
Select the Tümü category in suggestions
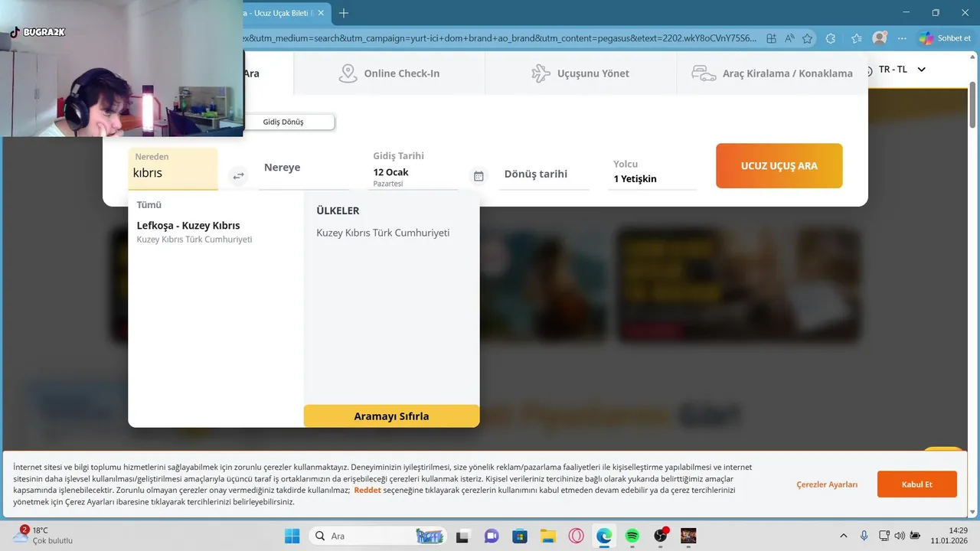point(149,204)
